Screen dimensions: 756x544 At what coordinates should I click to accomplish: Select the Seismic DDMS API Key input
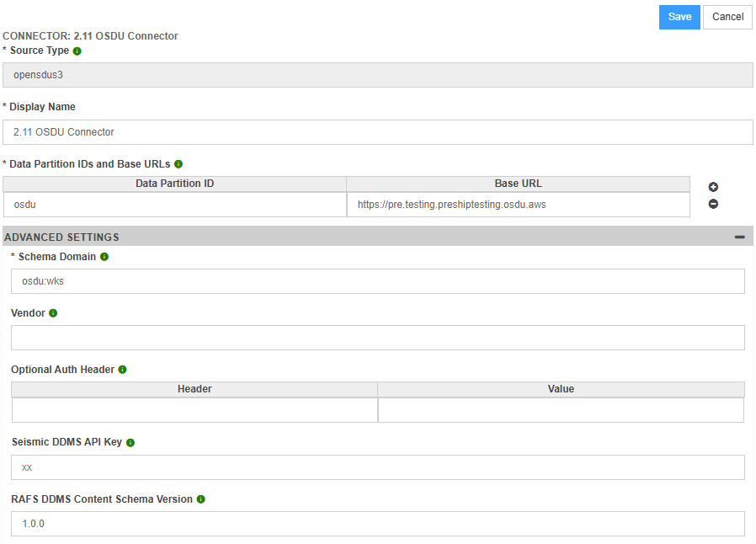pos(377,467)
